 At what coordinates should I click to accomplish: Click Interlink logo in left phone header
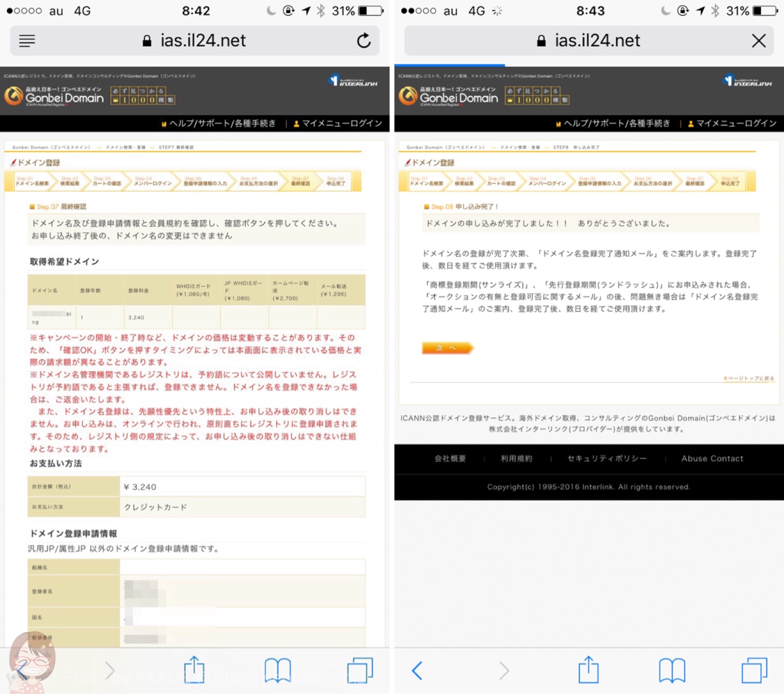tap(353, 81)
